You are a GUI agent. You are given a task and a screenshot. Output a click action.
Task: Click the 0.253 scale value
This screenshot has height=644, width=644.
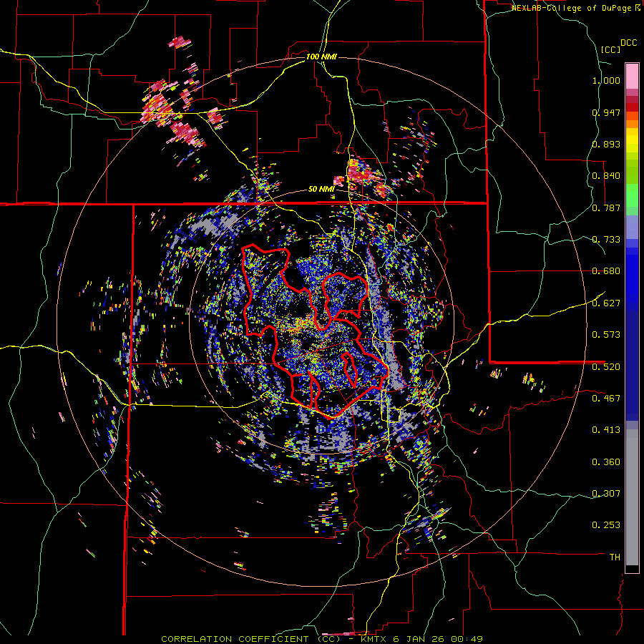tap(606, 525)
